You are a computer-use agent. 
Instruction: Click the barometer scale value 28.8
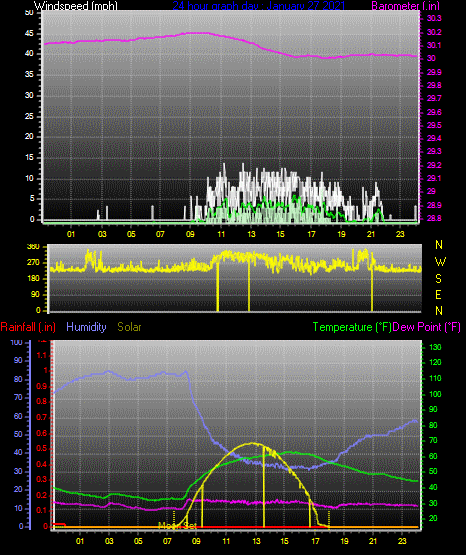434,218
